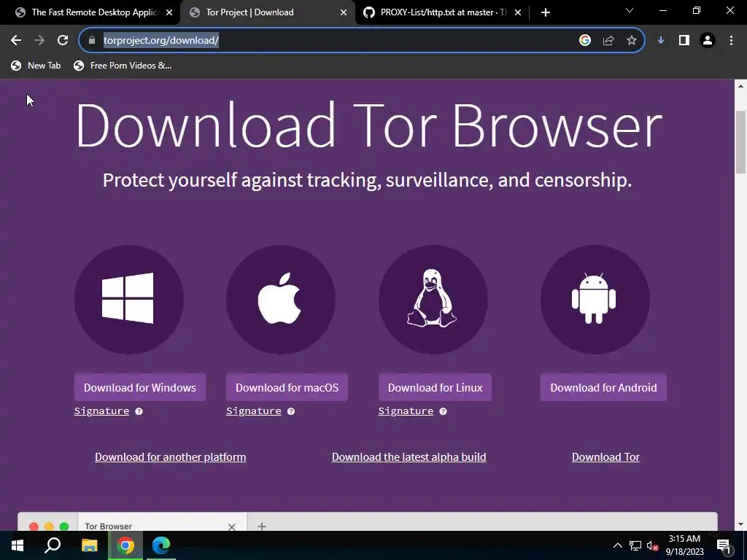The height and width of the screenshot is (560, 747).
Task: Open Microsoft Edge from the taskbar
Action: coord(161,545)
